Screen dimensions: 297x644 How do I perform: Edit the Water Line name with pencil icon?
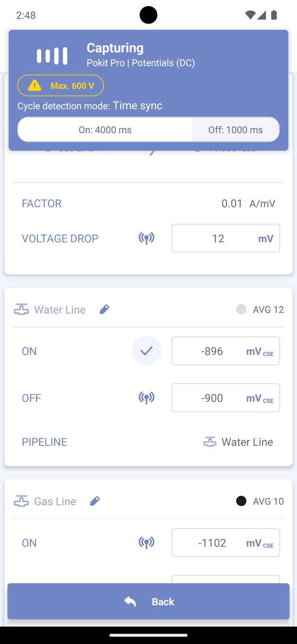105,309
